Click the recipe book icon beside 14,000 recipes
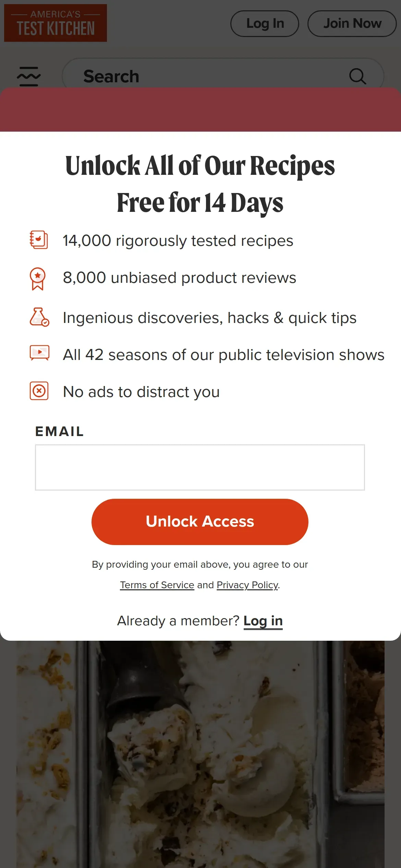The image size is (401, 868). click(x=39, y=240)
